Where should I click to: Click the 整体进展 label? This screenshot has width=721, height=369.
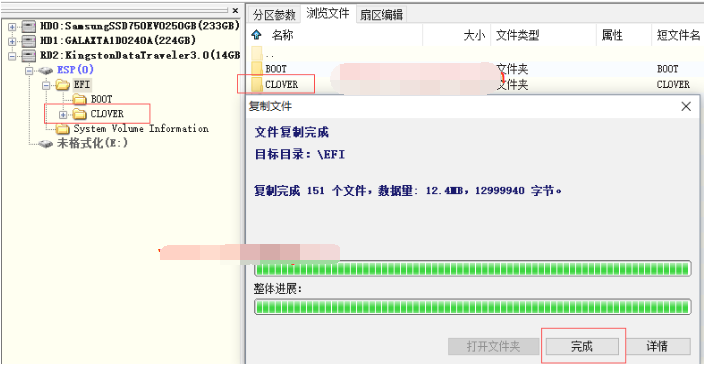tap(277, 289)
